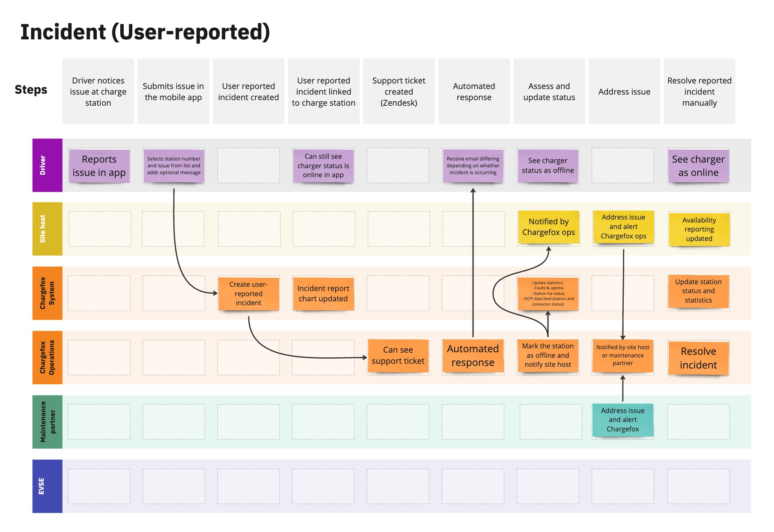Click the 'Address issue' step header
The image size is (774, 532).
(624, 92)
